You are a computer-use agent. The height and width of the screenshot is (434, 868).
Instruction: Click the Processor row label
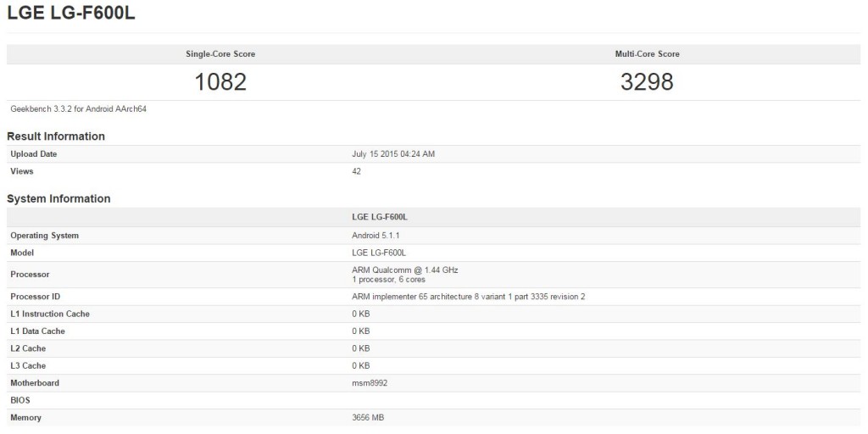pyautogui.click(x=30, y=274)
